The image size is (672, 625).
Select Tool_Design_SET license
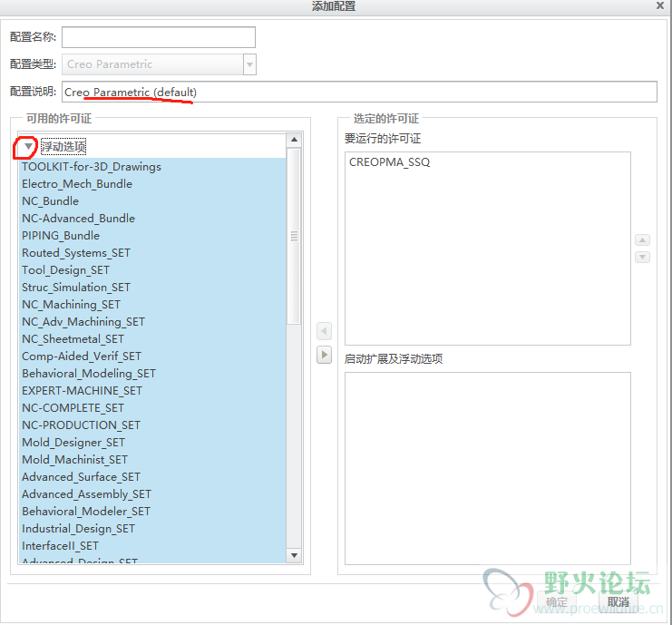[152, 270]
